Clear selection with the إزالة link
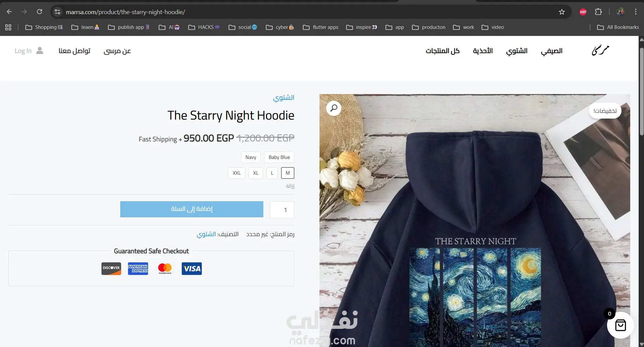The image size is (644, 347). 290,186
